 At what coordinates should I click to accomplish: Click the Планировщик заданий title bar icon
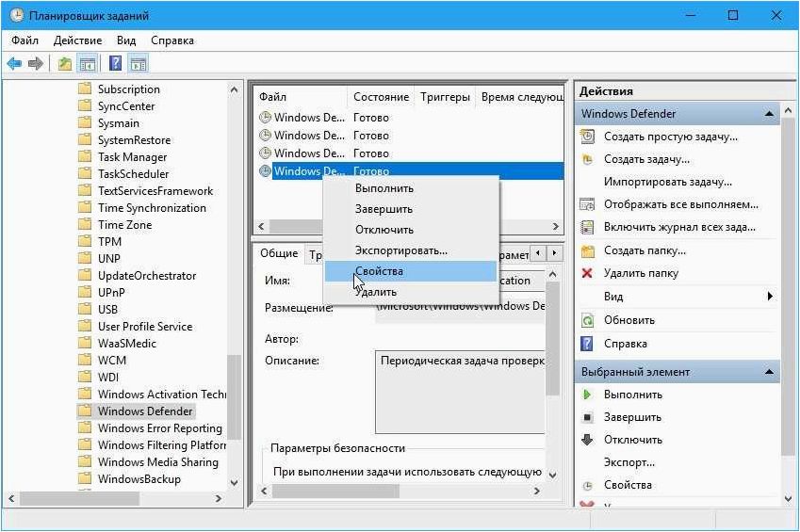(17, 15)
